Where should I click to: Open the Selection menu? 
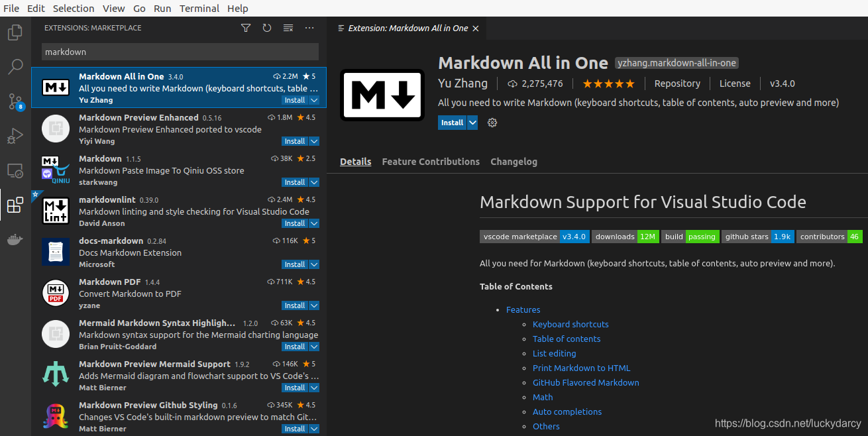(x=74, y=8)
